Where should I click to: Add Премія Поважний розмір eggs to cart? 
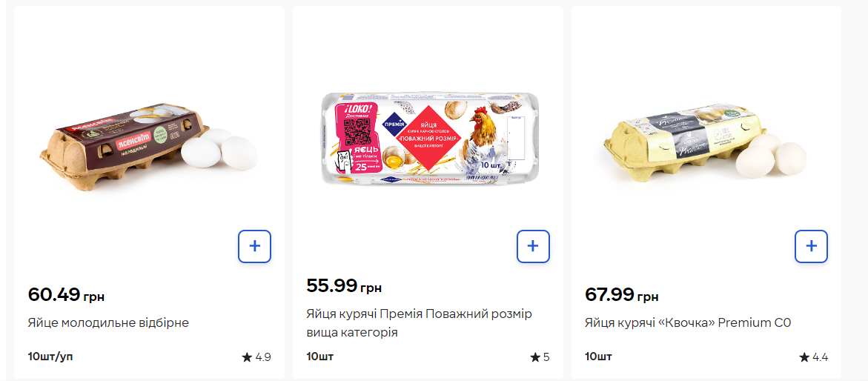click(x=533, y=246)
